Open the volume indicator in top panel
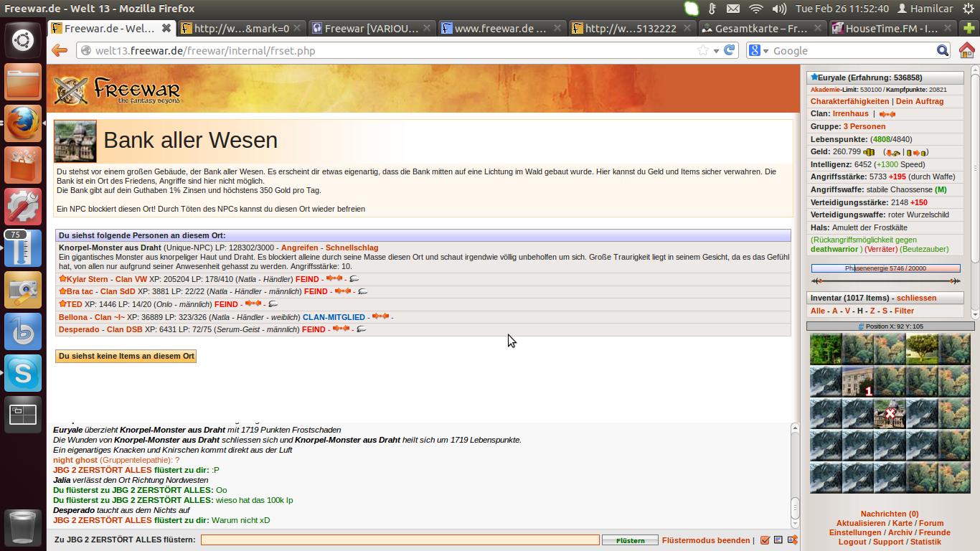The image size is (980, 551). (x=779, y=9)
